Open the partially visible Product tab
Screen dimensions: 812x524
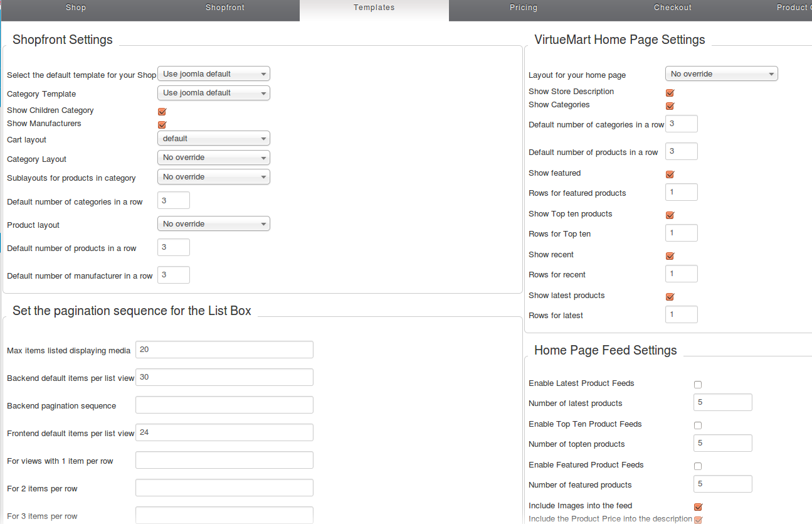(x=780, y=9)
